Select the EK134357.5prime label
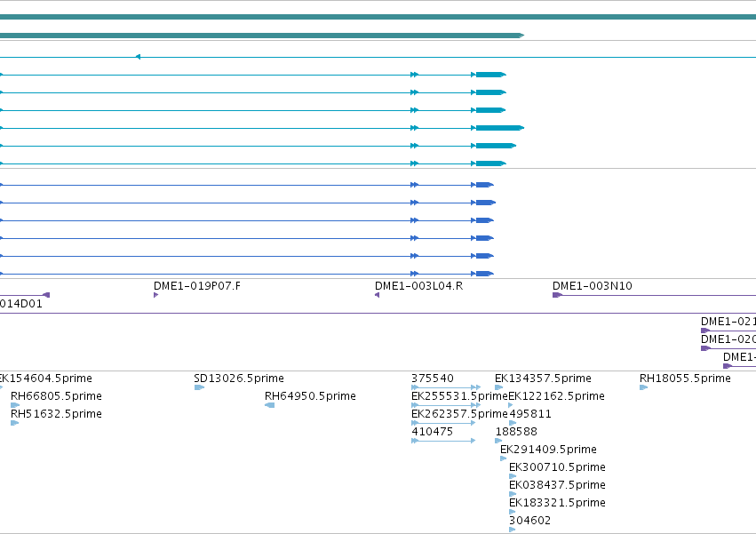This screenshot has height=534, width=756. coord(543,379)
